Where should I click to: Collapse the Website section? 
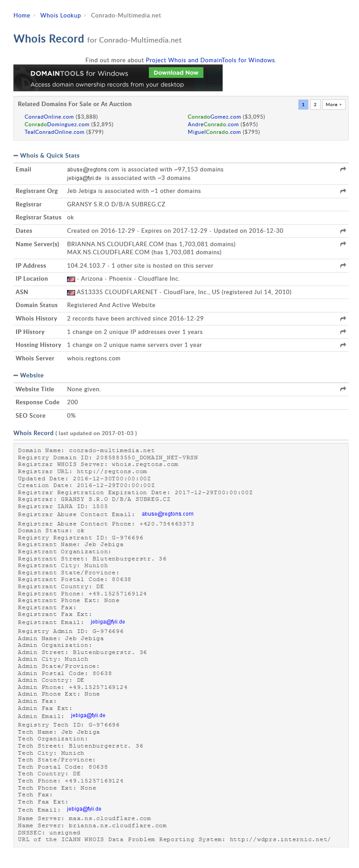[x=16, y=375]
